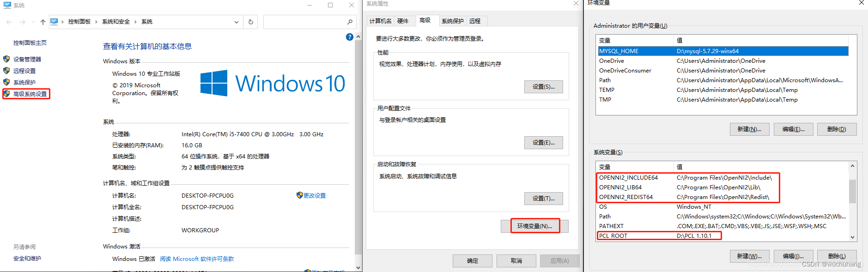Open 安全和维护 link
Viewport: 868px width, 272px height.
pyautogui.click(x=27, y=258)
